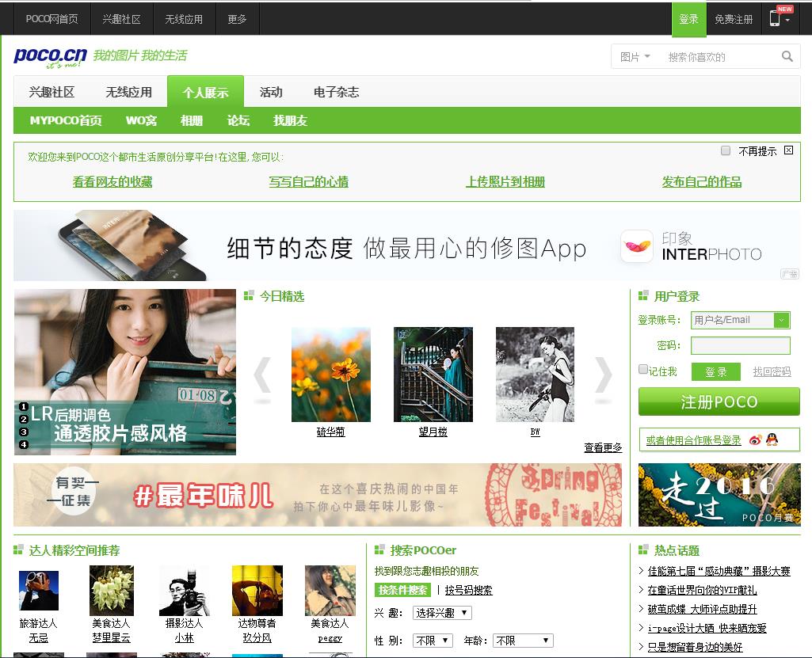Open 找朋友 in green bar
The image size is (812, 658).
point(291,120)
